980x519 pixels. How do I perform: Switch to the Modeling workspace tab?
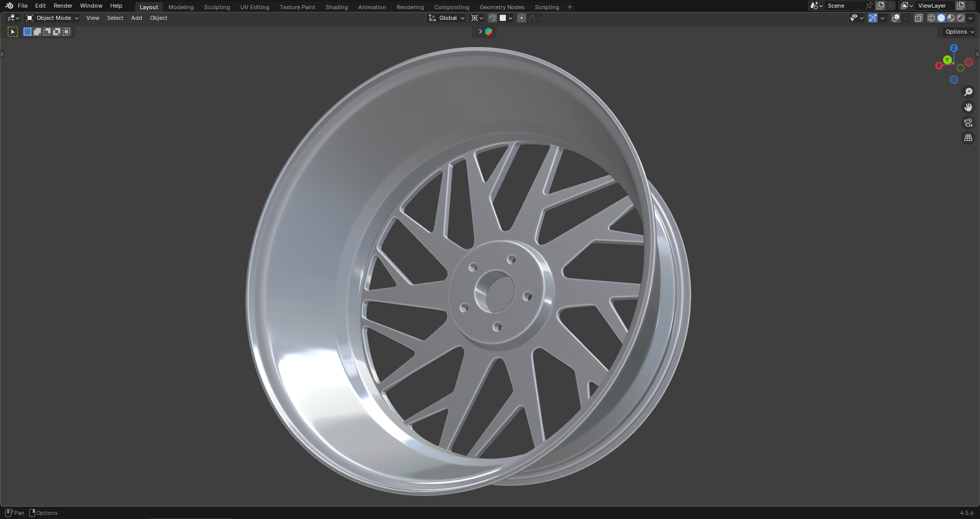[181, 7]
